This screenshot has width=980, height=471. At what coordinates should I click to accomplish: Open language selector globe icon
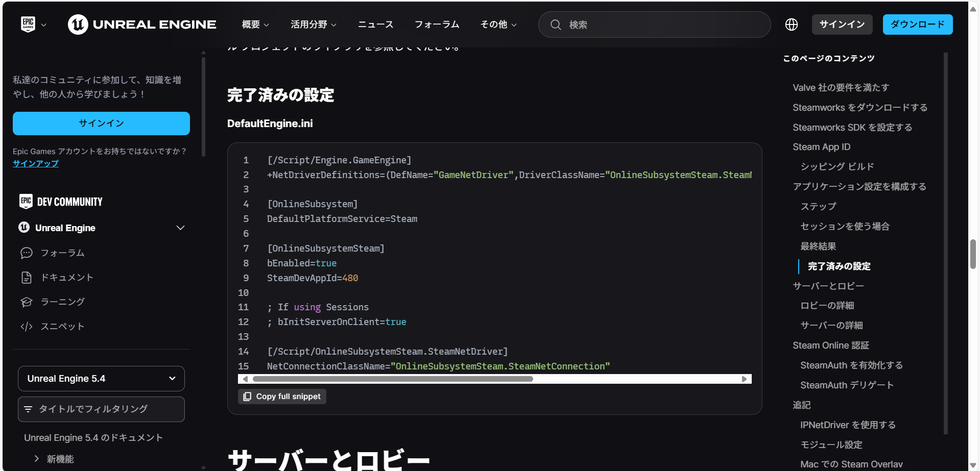792,24
